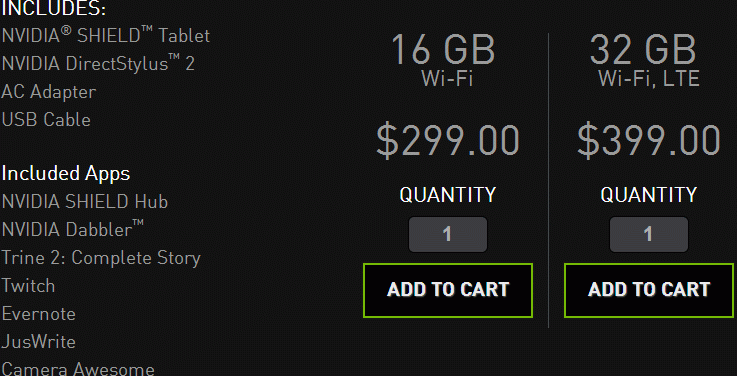This screenshot has width=737, height=376.
Task: Click the 32 GB Wi-Fi, LTE heading
Action: point(647,60)
